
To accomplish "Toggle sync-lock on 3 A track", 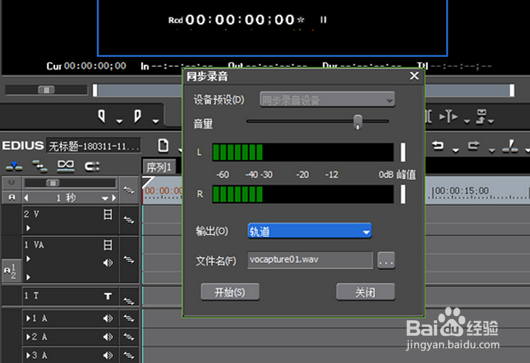I will (x=128, y=356).
